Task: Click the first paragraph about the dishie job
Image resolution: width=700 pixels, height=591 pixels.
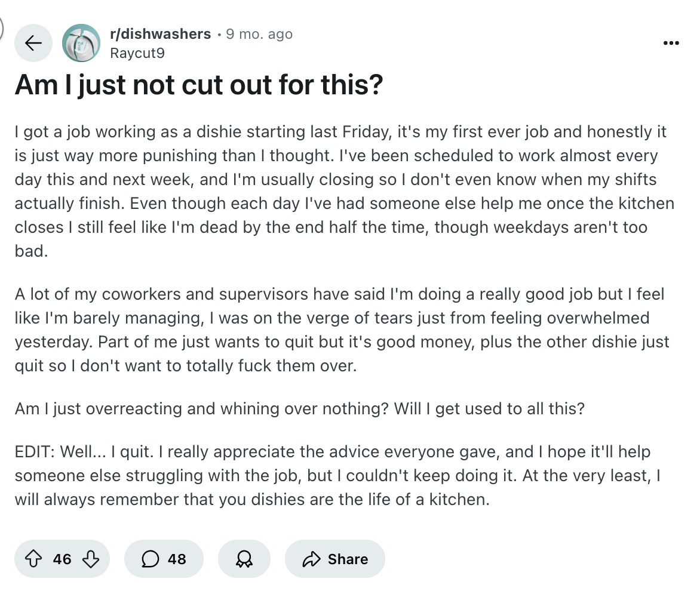Action: 344,191
